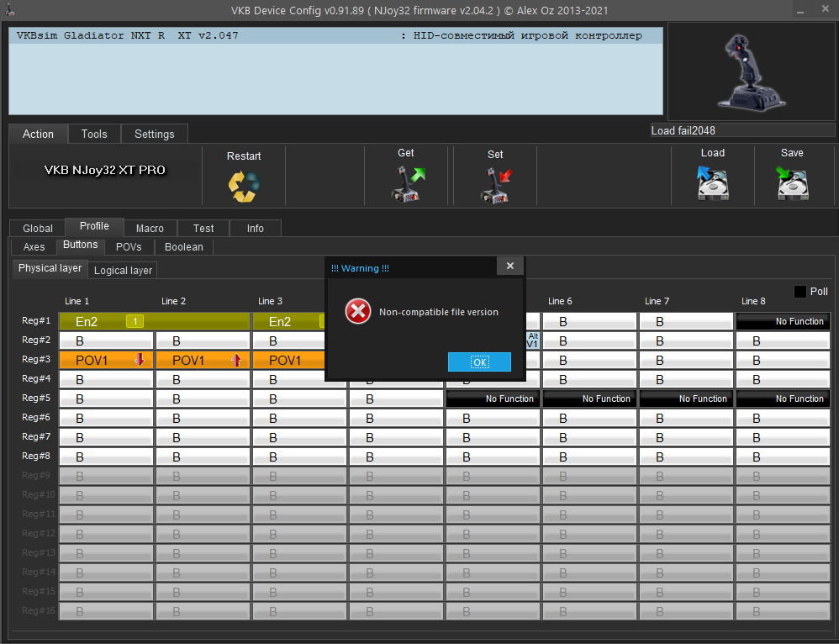Image resolution: width=839 pixels, height=644 pixels.
Task: Open the Tools tab
Action: pos(94,134)
